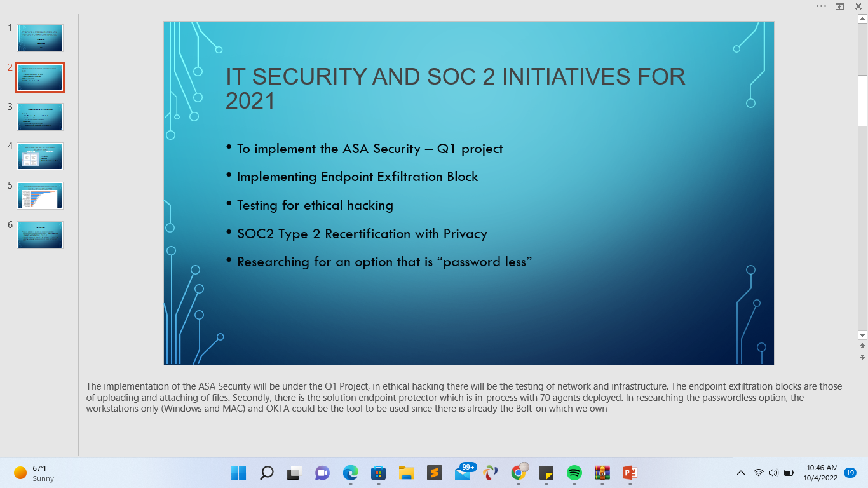Open Sublime Text from the taskbar
868x488 pixels.
coord(434,473)
